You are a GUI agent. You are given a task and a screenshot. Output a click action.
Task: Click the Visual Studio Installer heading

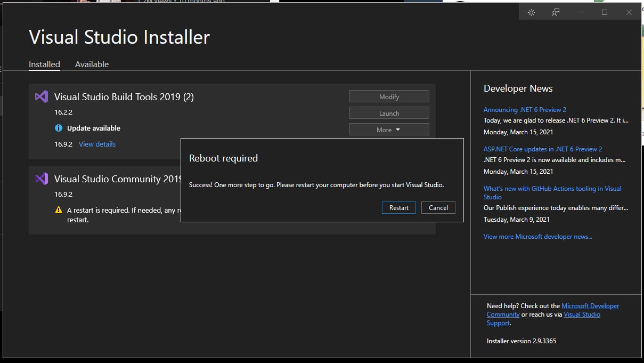[119, 37]
